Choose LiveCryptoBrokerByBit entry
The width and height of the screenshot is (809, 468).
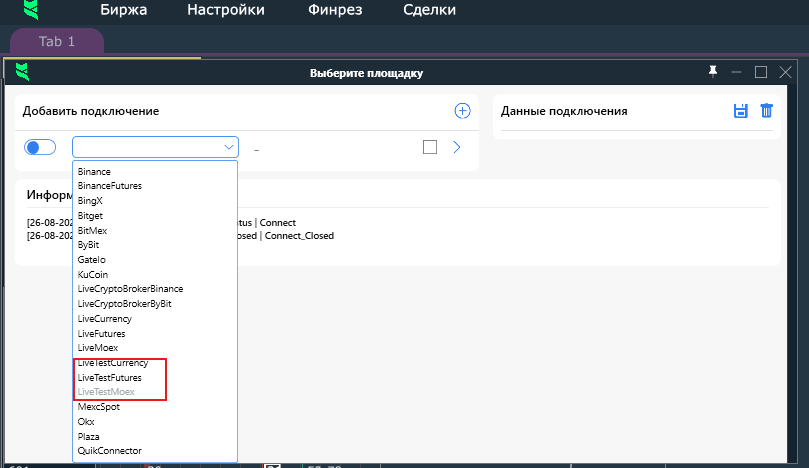click(124, 304)
